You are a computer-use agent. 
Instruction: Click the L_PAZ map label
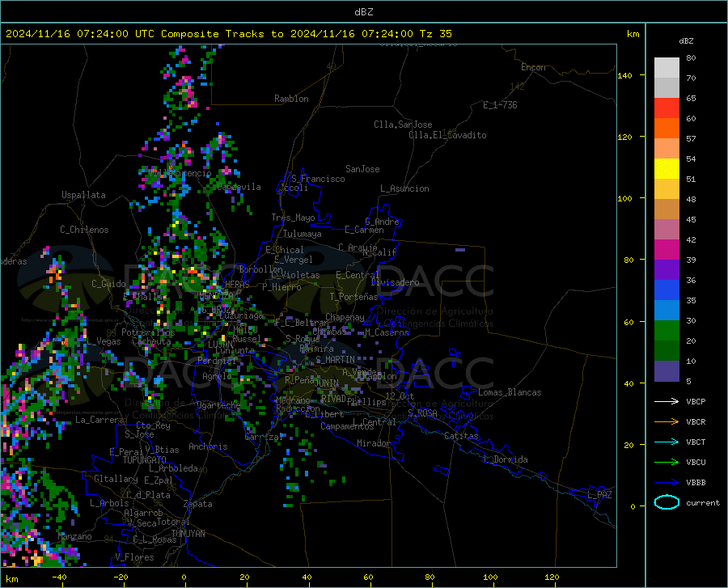[599, 495]
